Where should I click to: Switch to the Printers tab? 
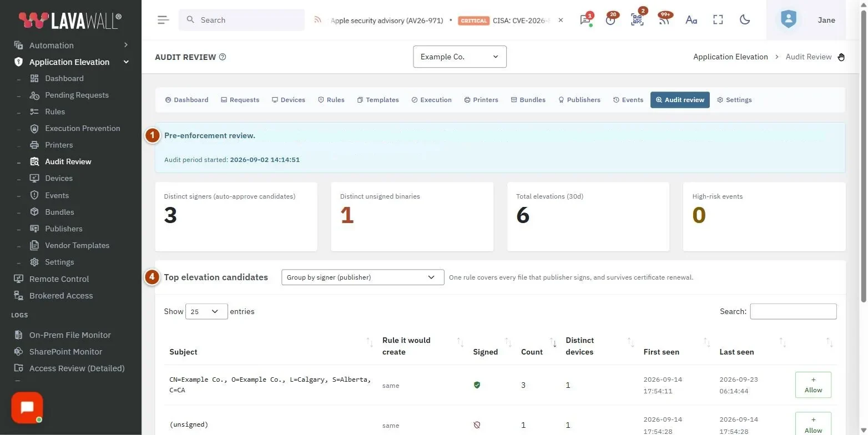pos(481,100)
